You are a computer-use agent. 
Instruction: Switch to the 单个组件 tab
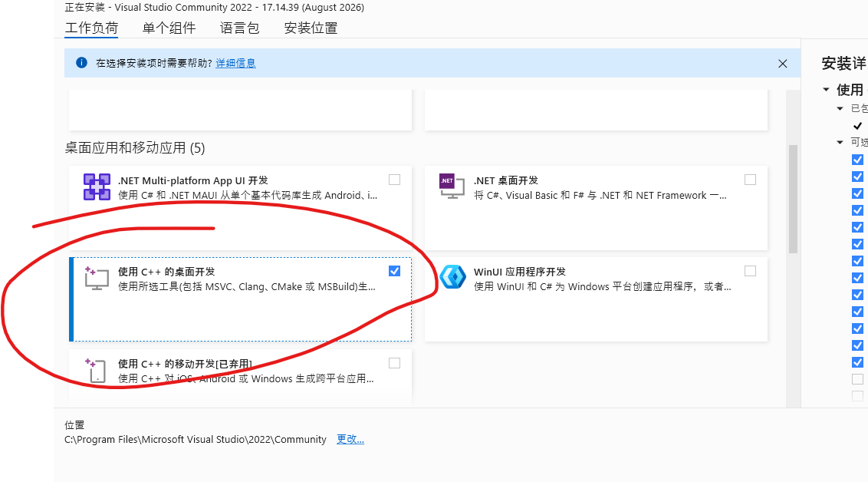click(x=169, y=28)
